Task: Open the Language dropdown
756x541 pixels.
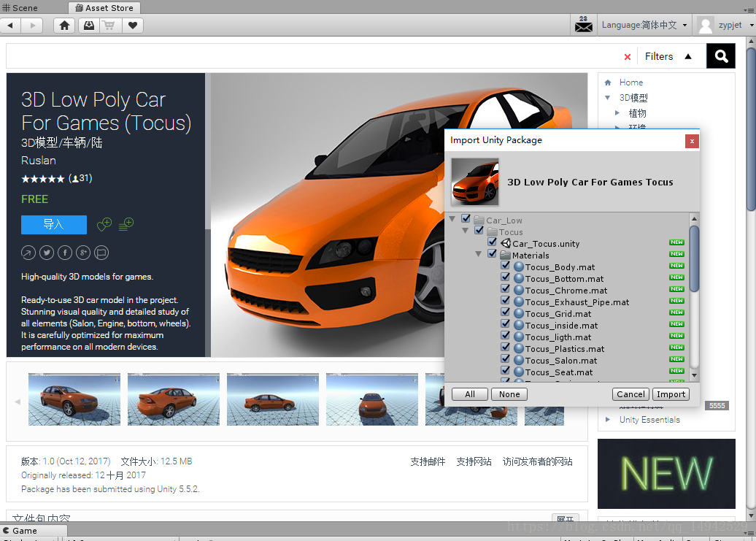Action: 644,25
